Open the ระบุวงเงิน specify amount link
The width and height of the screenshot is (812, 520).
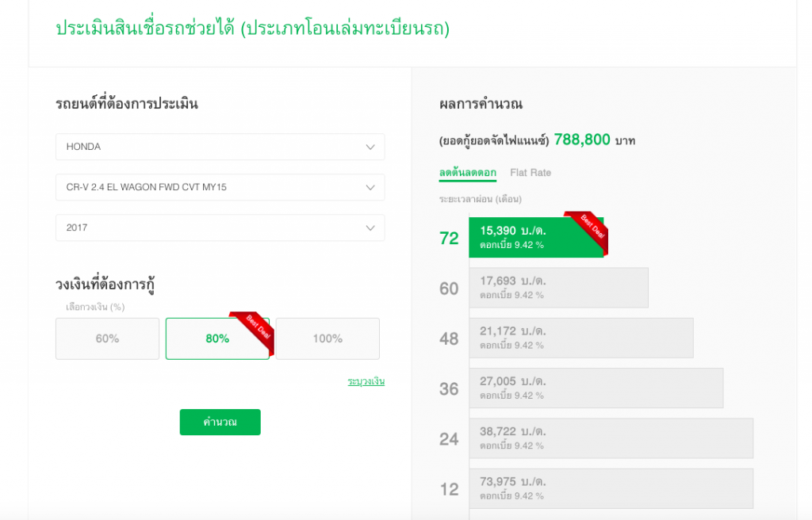[x=365, y=381]
